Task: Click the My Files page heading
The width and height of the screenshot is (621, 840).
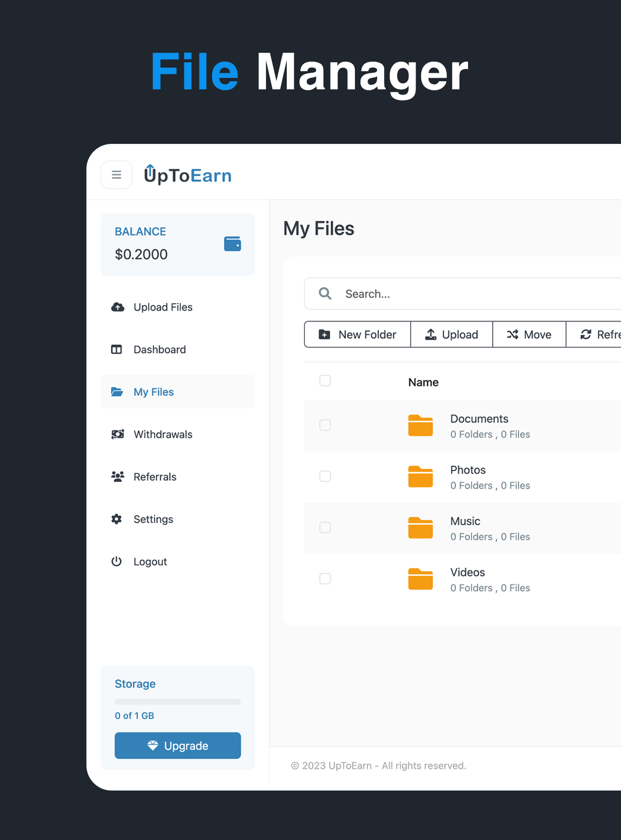Action: (x=319, y=229)
